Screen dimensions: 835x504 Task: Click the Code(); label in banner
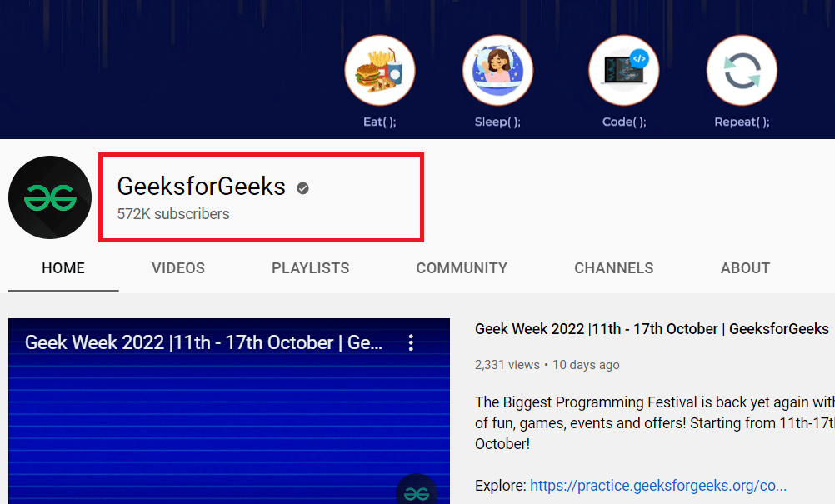624,122
